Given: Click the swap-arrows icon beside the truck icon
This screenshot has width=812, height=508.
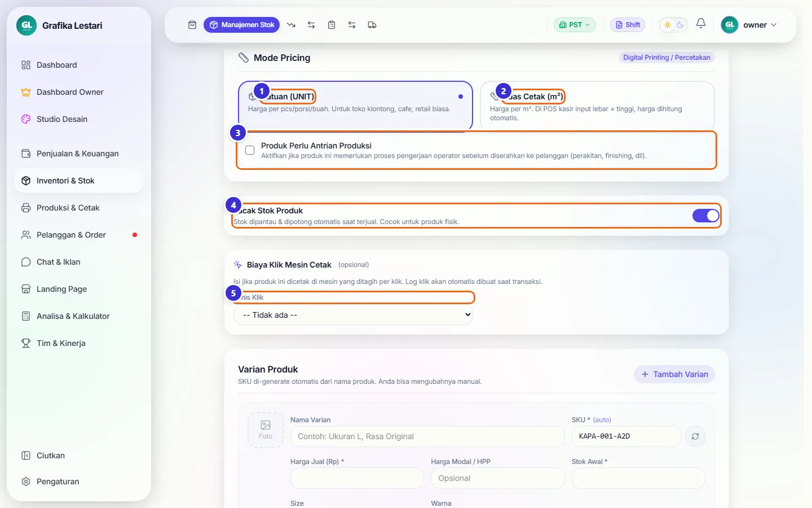Looking at the screenshot, I should (x=352, y=25).
